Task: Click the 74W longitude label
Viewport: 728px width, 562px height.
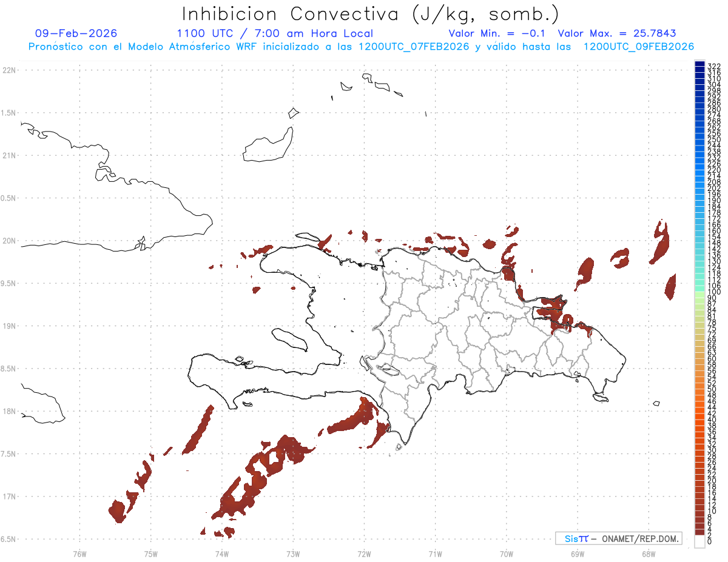Action: pos(221,554)
